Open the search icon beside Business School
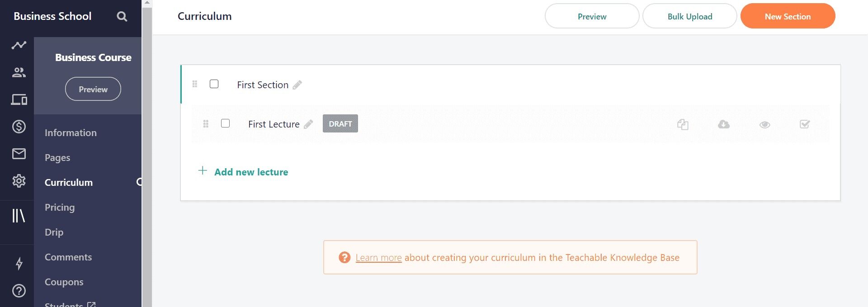Viewport: 868px width, 307px height. click(122, 17)
